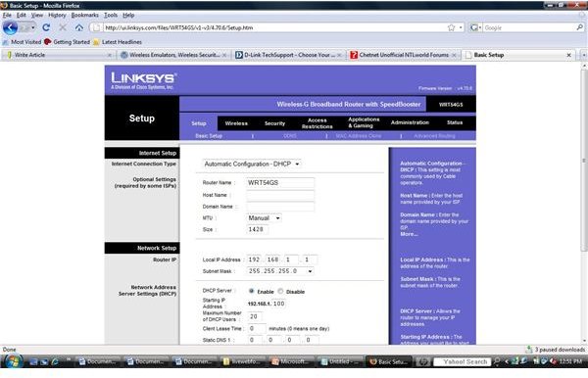
Task: Open the Help menu
Action: coord(128,15)
